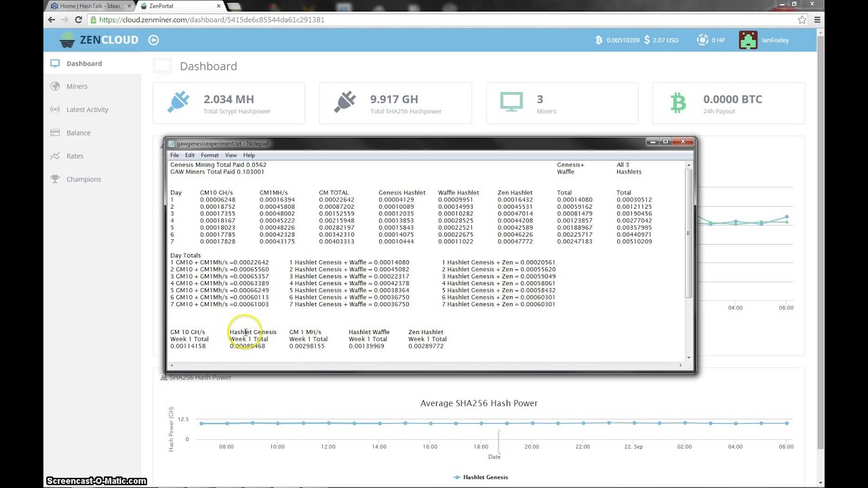Click the Scrypt Hashpower plug icon
The height and width of the screenshot is (488, 868).
pyautogui.click(x=178, y=102)
